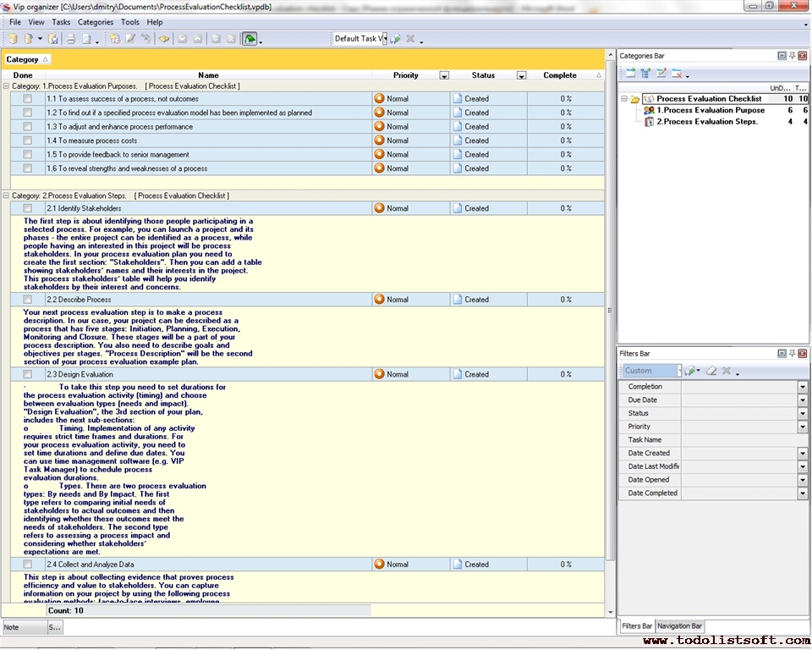The height and width of the screenshot is (650, 812).
Task: Open the Default Task View dropdown
Action: (x=383, y=39)
